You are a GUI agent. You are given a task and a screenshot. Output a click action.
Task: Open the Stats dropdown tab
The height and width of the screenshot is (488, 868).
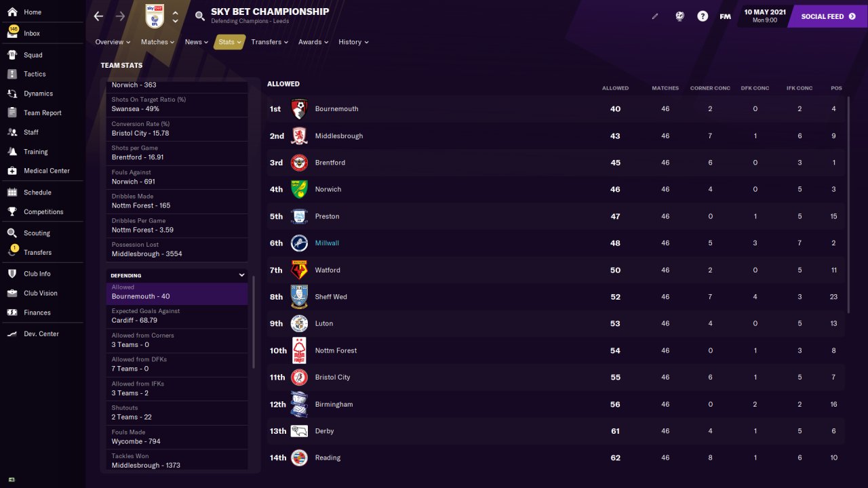point(230,42)
